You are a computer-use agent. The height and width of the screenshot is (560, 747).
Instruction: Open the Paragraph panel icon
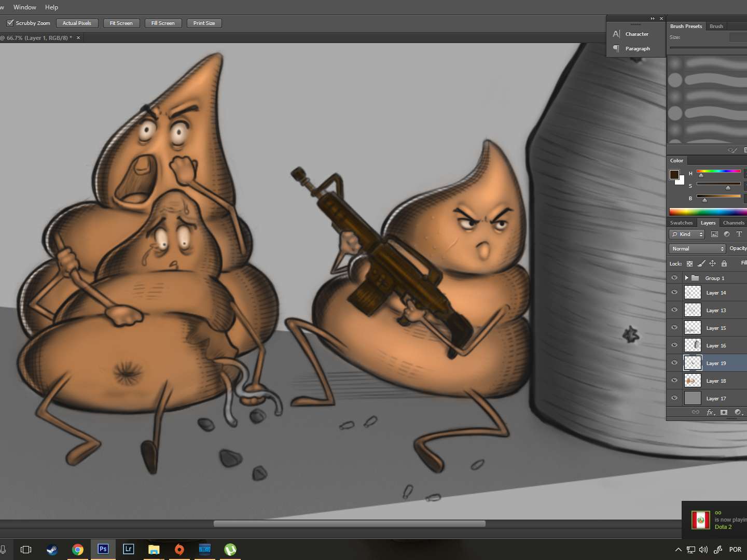(x=616, y=48)
